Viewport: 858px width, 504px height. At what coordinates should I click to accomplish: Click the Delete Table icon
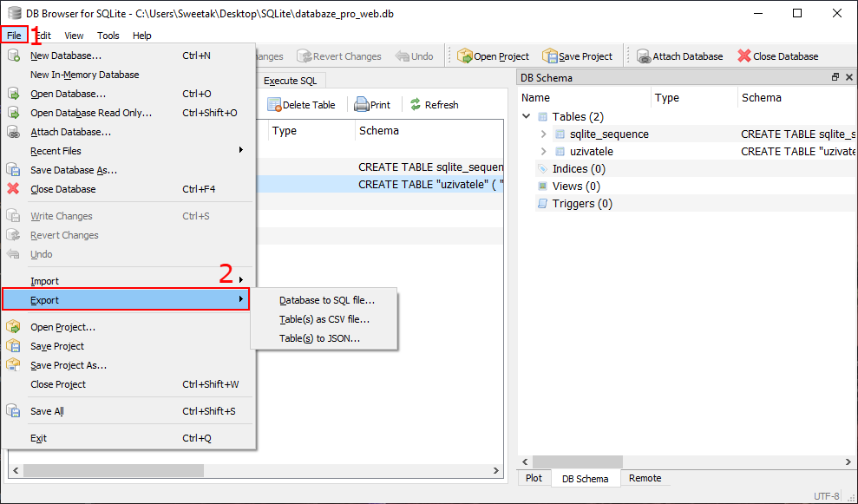click(x=273, y=104)
